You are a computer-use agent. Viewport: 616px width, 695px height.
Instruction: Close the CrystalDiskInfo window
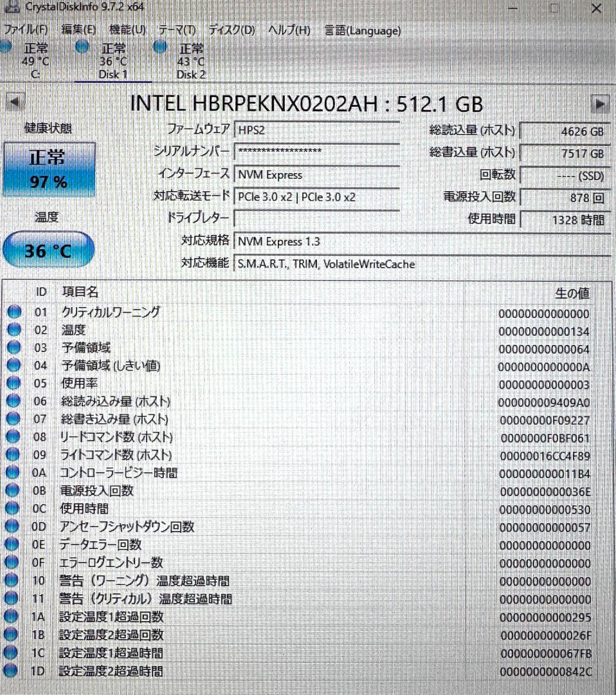coord(597,8)
